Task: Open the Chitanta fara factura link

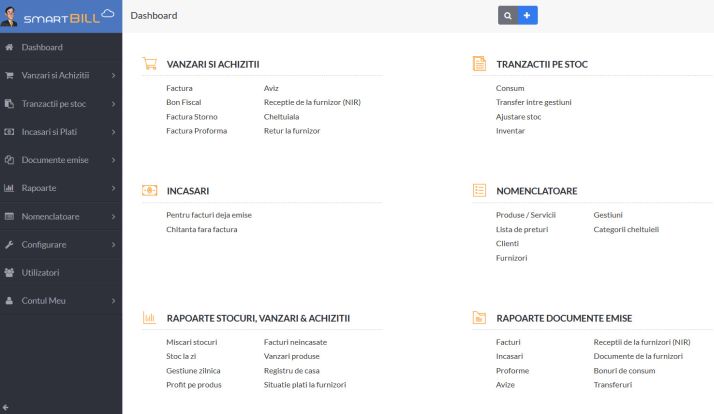Action: tap(202, 230)
